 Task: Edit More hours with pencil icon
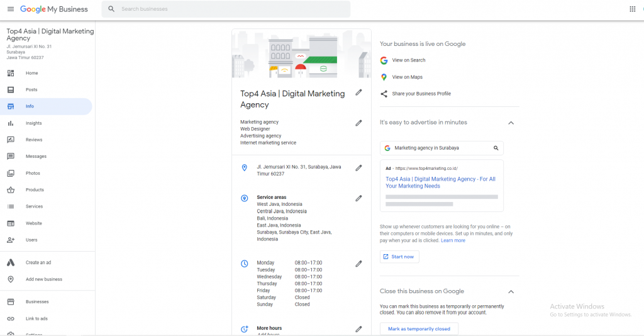(x=358, y=328)
